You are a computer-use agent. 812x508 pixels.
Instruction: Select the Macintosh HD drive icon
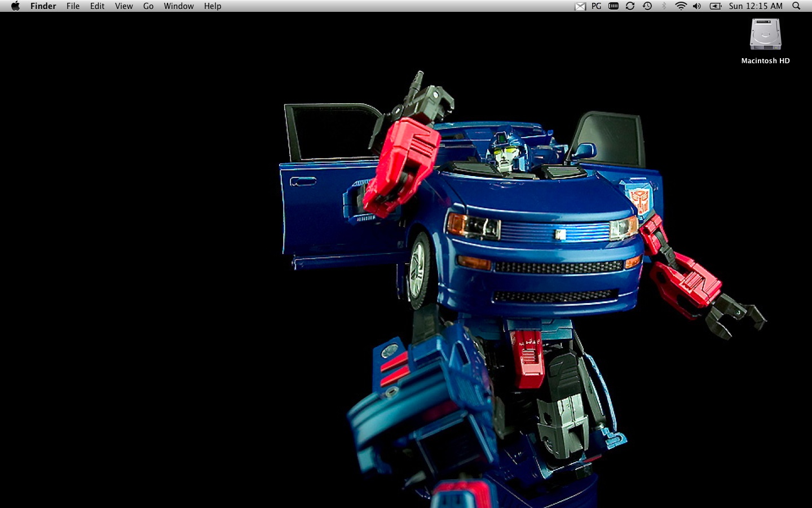pos(765,34)
